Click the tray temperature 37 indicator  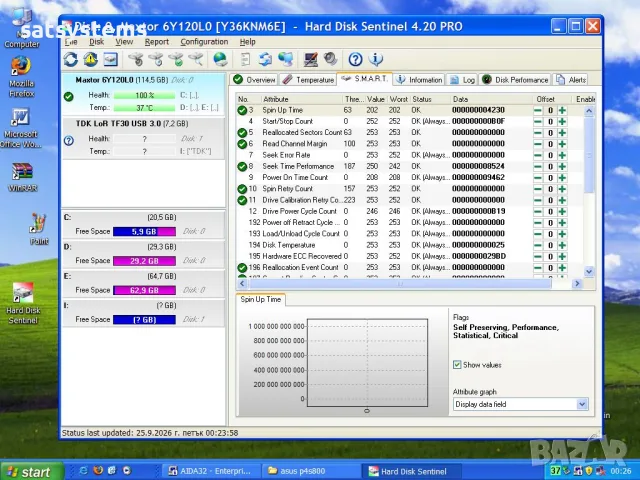click(555, 471)
